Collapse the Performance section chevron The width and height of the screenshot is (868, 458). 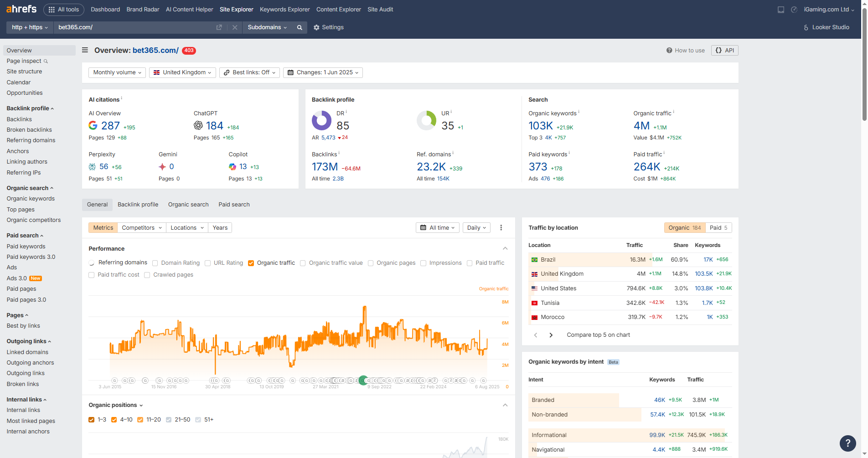[505, 248]
